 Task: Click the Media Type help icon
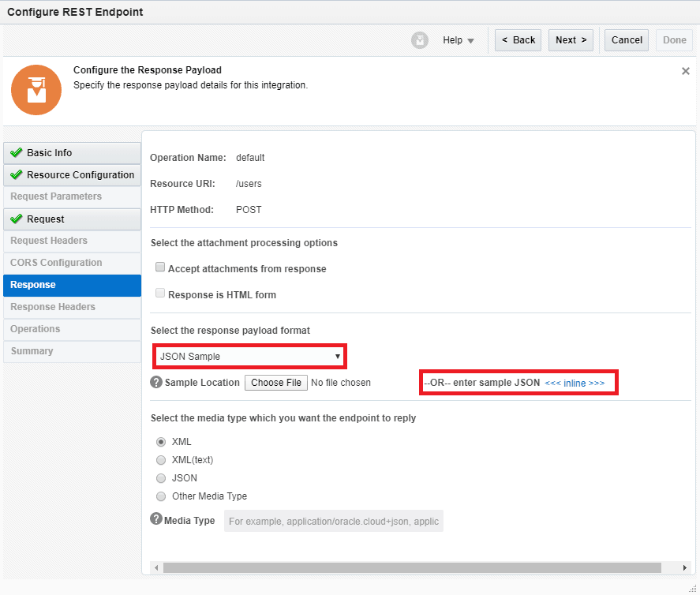pos(156,520)
